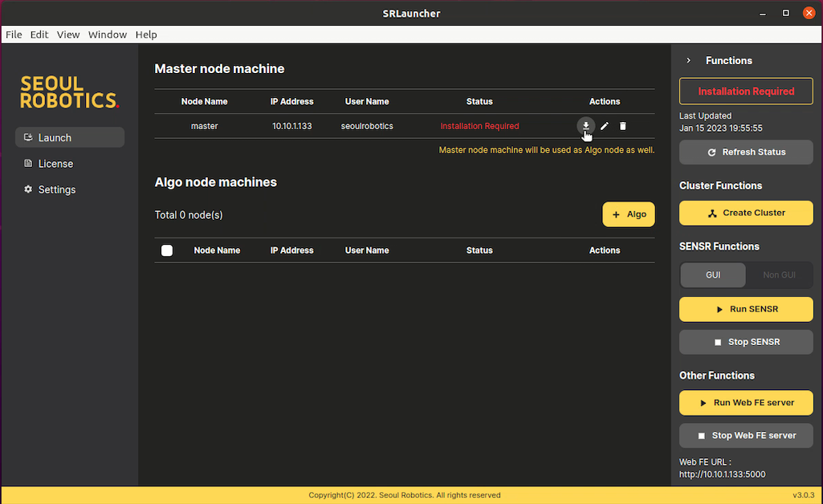Delete the master node via trash icon
This screenshot has height=504, width=823.
pyautogui.click(x=622, y=126)
